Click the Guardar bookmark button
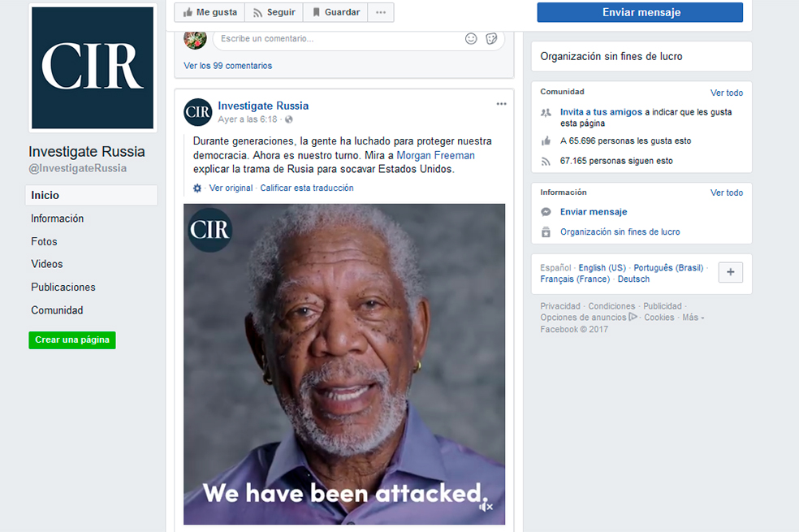Image resolution: width=799 pixels, height=532 pixels. click(336, 12)
